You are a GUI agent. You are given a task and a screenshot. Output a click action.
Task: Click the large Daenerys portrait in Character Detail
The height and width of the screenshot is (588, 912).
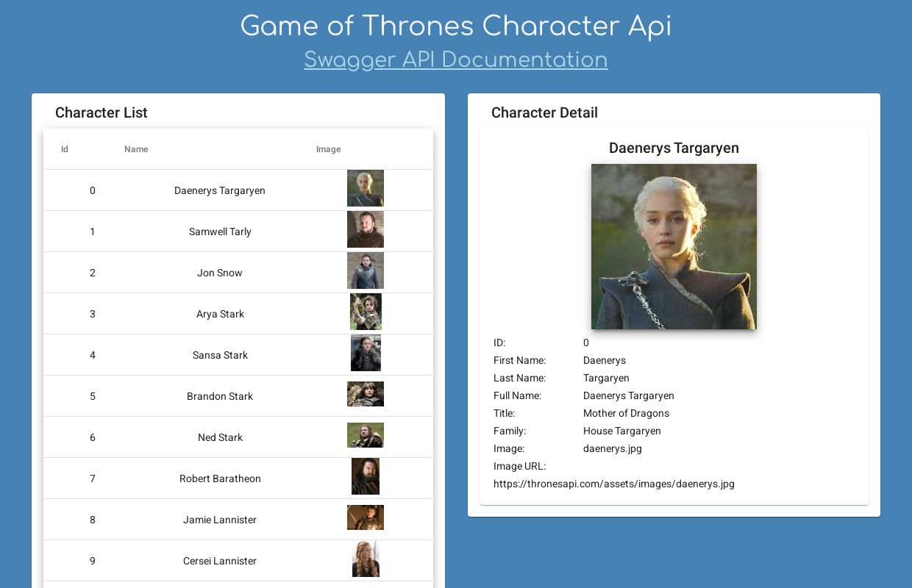[674, 246]
